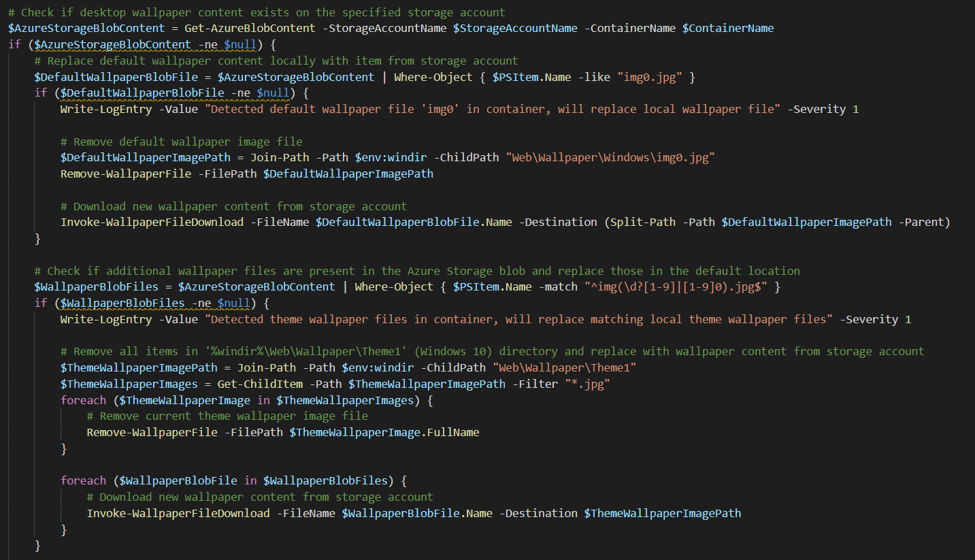Click the -Filter parameter
The height and width of the screenshot is (560, 975).
535,384
